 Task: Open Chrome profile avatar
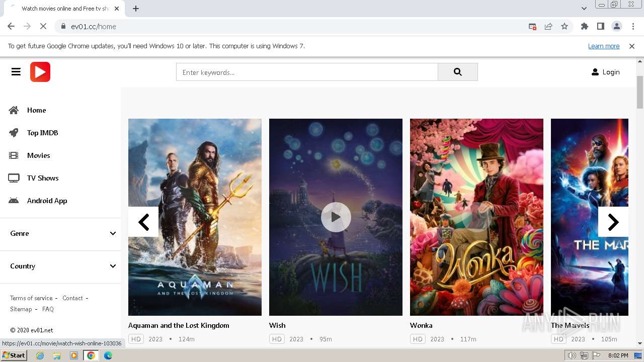(616, 27)
